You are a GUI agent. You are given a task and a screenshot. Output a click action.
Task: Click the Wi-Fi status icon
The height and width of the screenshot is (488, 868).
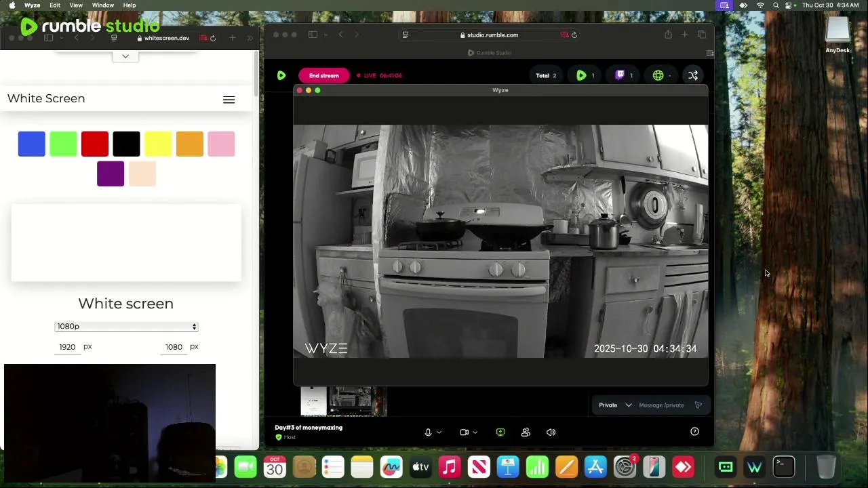[x=760, y=5]
